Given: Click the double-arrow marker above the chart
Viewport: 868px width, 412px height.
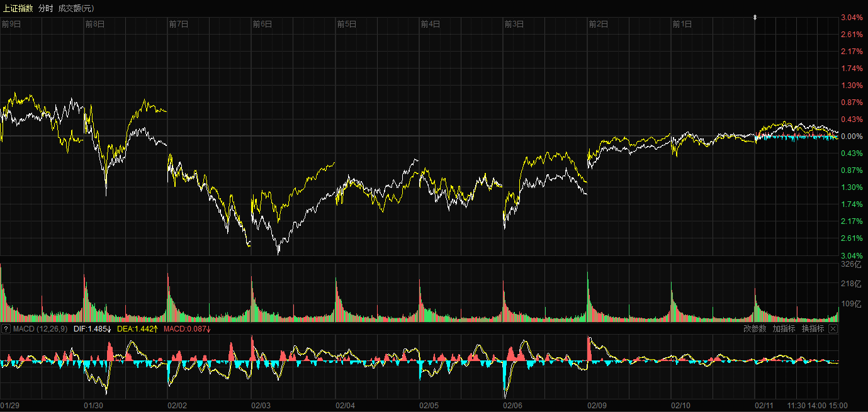Looking at the screenshot, I should pyautogui.click(x=755, y=18).
